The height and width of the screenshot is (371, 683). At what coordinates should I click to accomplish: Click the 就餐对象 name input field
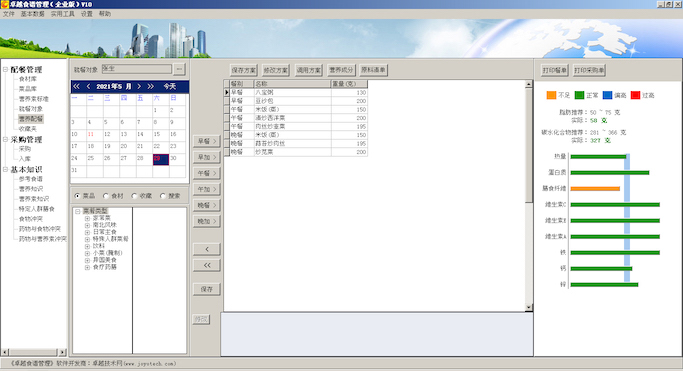137,69
